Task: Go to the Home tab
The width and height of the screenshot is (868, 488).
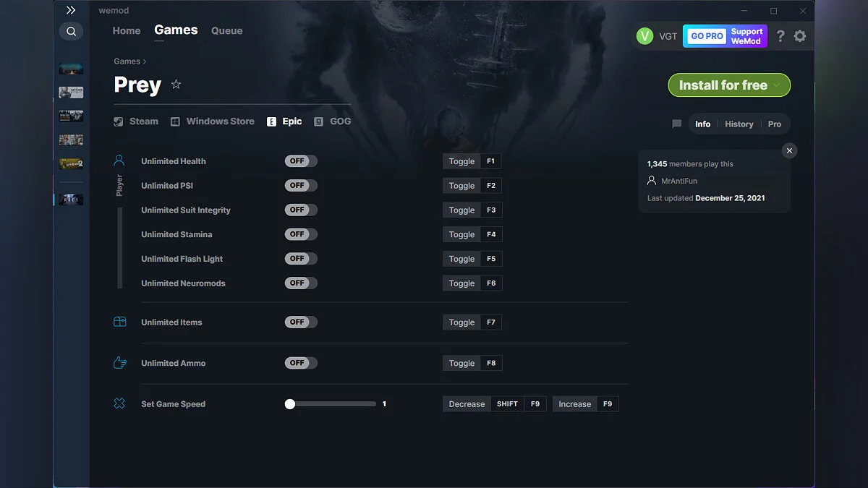Action: click(127, 31)
